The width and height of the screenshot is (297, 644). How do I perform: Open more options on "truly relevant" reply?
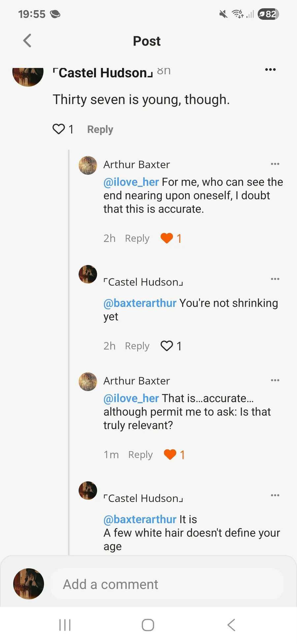tap(275, 380)
